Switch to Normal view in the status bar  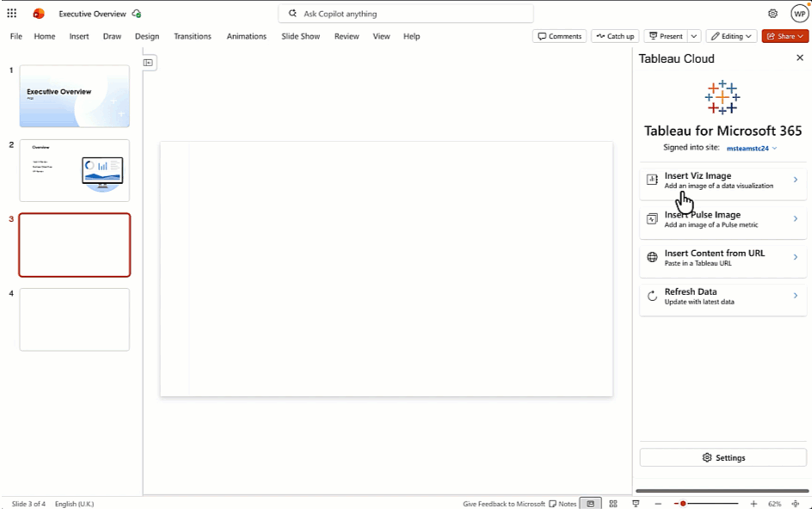(590, 504)
